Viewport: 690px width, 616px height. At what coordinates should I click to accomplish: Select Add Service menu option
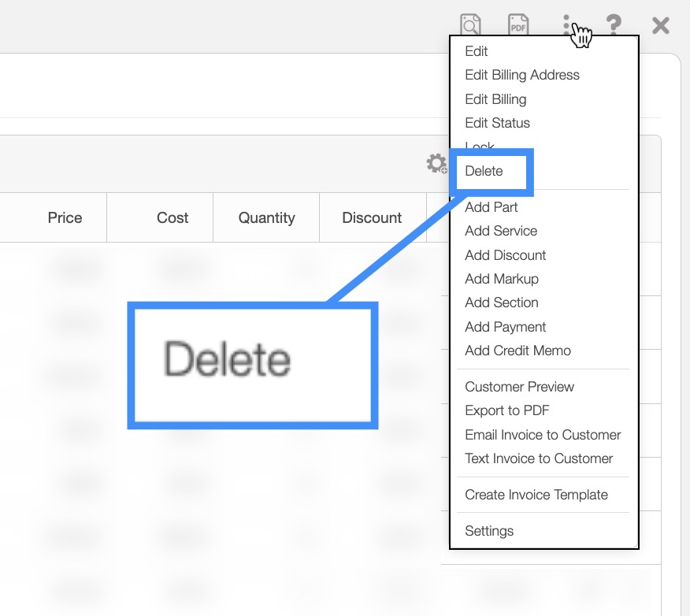(x=501, y=231)
